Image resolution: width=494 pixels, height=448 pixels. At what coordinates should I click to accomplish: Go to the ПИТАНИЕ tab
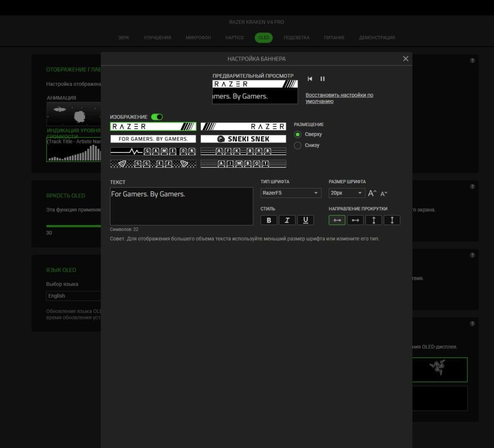point(334,37)
